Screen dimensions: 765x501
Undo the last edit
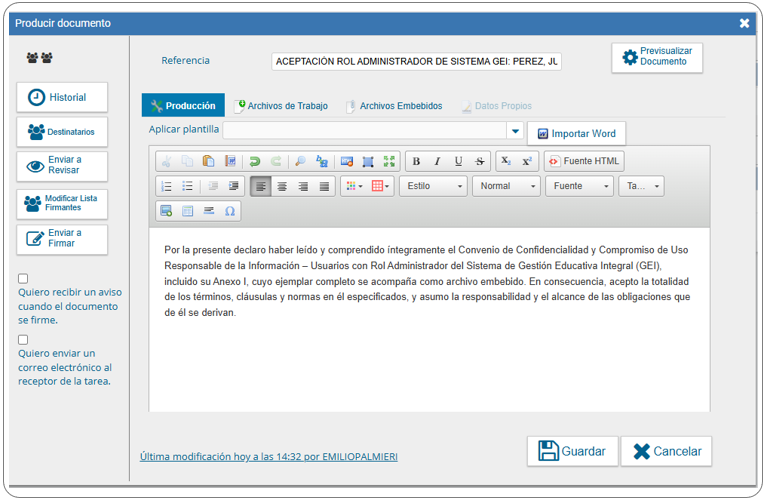tap(255, 161)
